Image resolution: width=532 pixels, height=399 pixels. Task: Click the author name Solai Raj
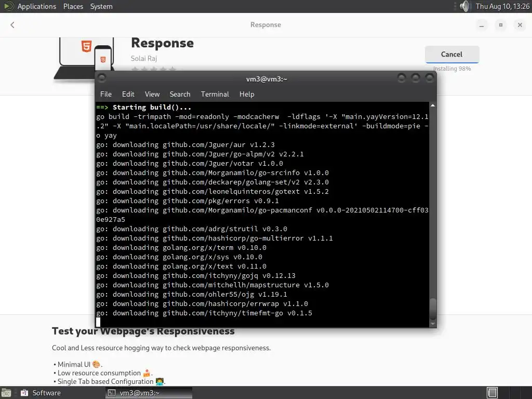coord(144,58)
